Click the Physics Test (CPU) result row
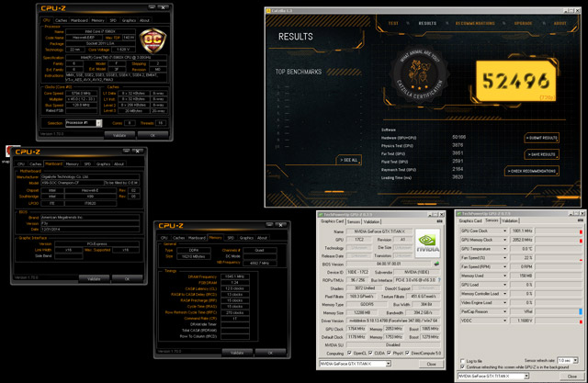The image size is (588, 383). tap(422, 146)
